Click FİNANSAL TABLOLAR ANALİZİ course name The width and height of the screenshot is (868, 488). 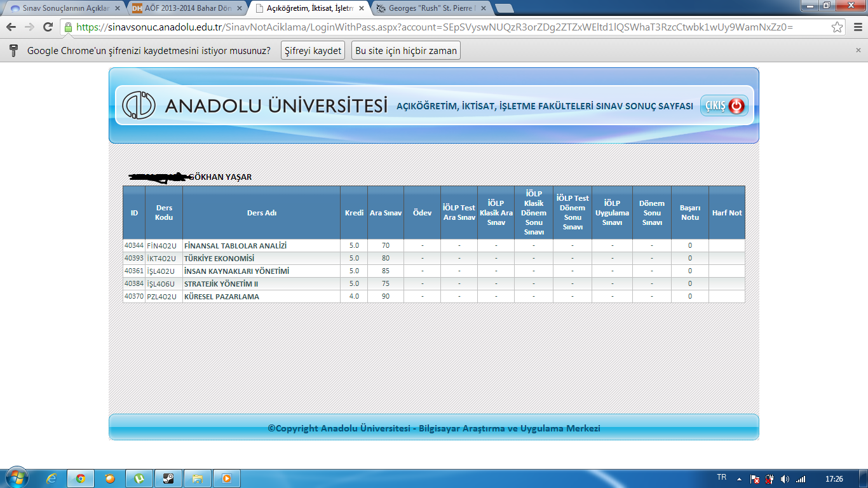tap(235, 245)
